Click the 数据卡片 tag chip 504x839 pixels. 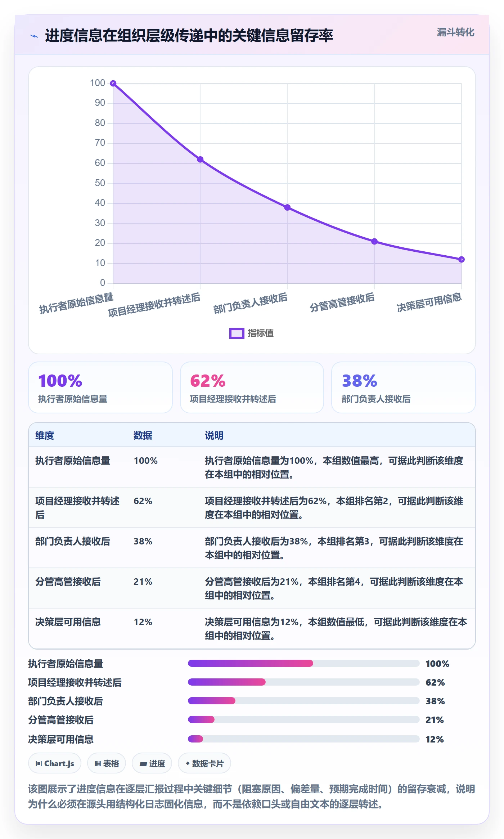tap(204, 763)
